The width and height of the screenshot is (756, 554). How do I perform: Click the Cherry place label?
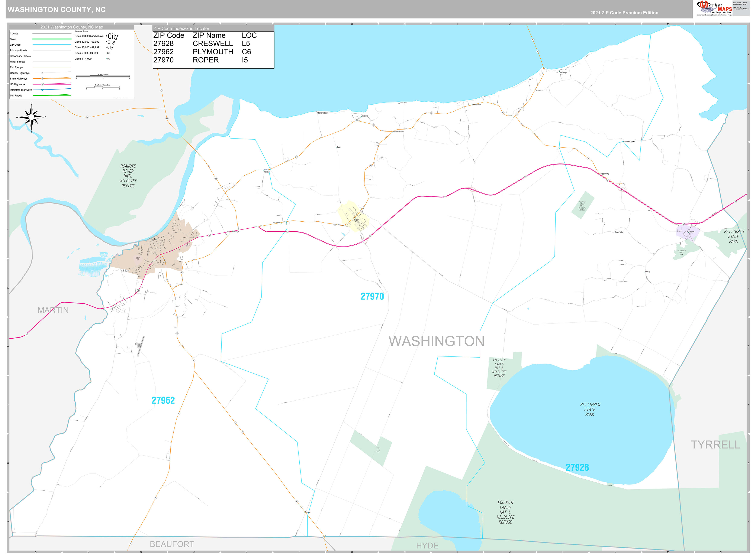coord(647,272)
